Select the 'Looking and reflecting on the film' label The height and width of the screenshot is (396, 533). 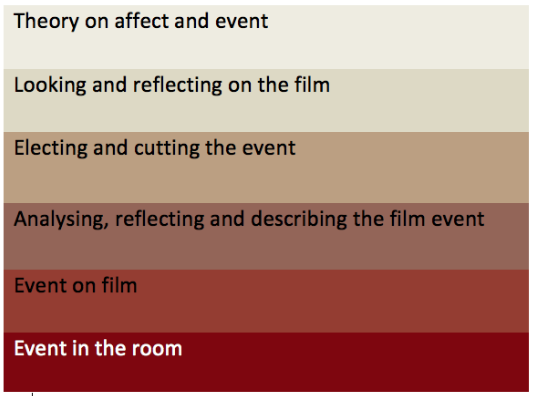tap(172, 85)
